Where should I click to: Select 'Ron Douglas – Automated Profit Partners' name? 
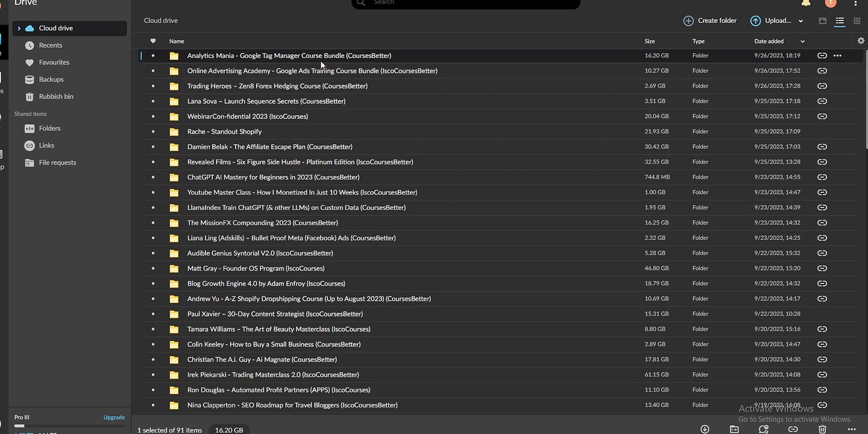[279, 390]
